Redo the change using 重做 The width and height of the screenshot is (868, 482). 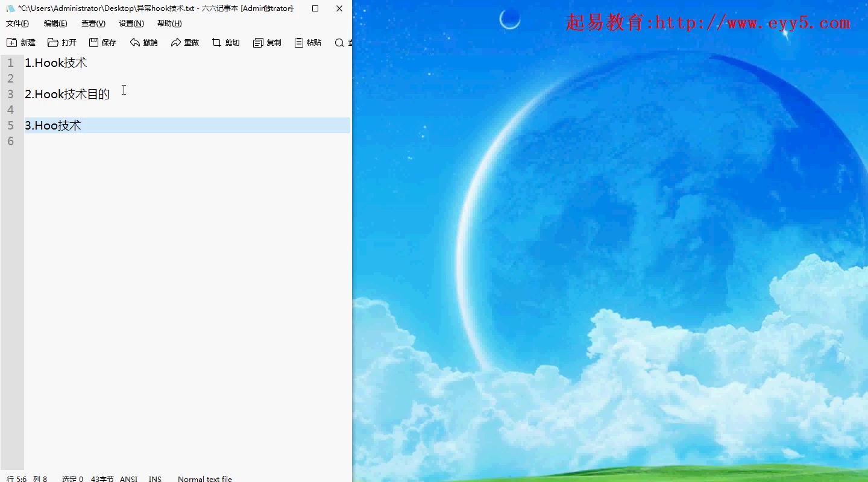pos(185,43)
